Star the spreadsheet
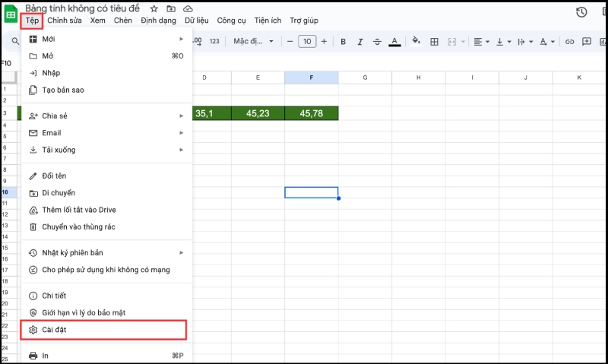 [x=154, y=8]
